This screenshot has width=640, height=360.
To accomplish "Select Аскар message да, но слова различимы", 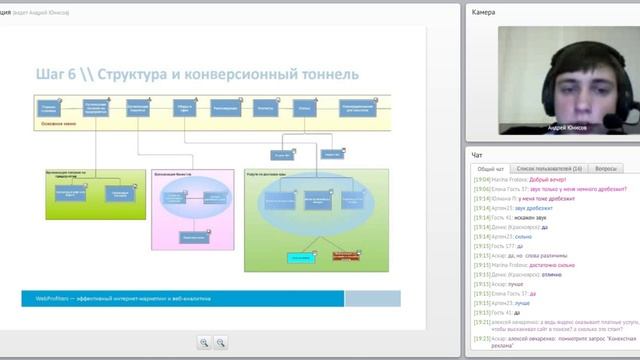I will (x=520, y=256).
